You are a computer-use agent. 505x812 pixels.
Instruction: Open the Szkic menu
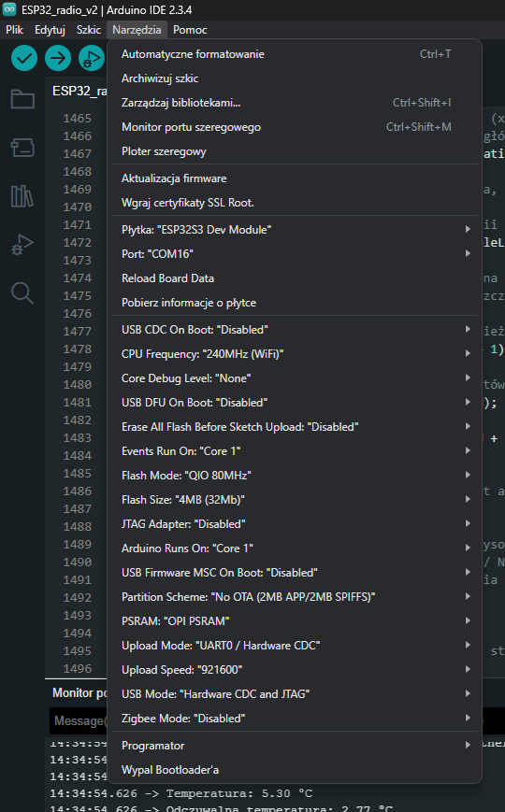tap(89, 30)
